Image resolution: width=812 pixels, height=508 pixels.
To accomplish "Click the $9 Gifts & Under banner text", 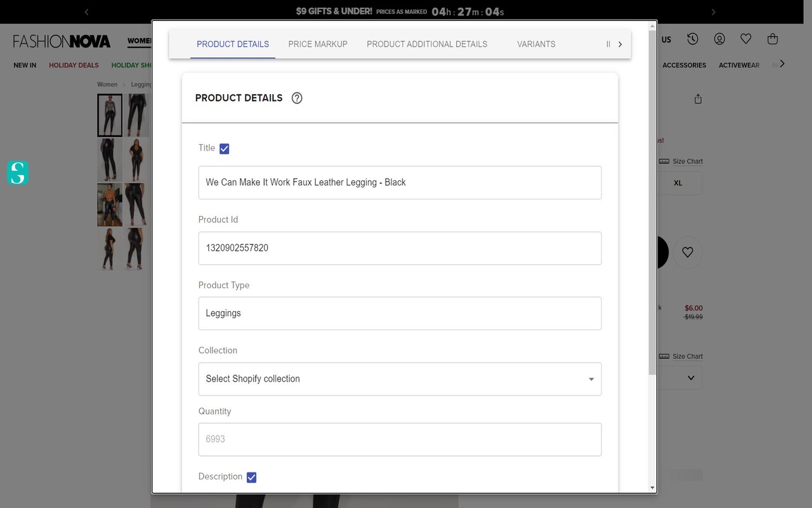I will click(x=334, y=11).
